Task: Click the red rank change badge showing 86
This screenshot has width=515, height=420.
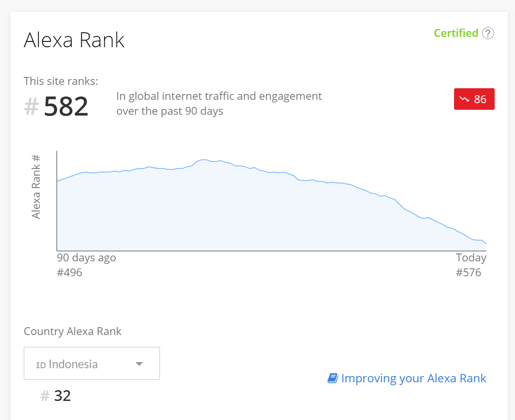Action: (474, 99)
